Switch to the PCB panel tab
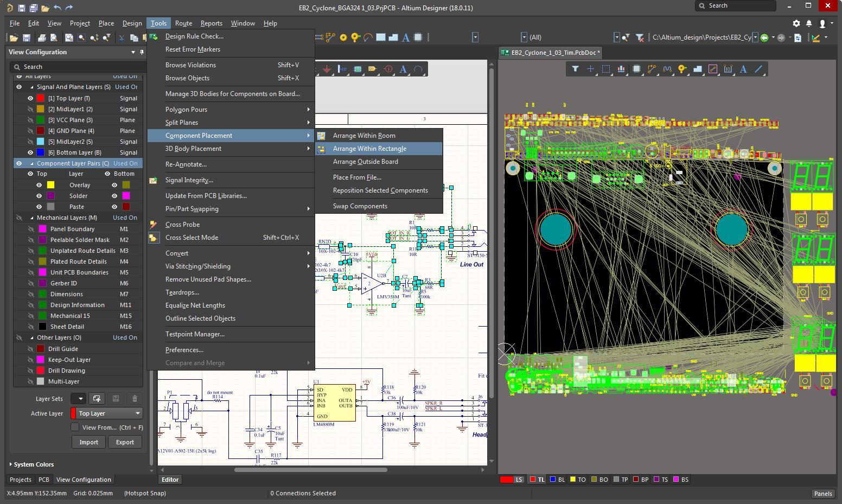 (43, 480)
